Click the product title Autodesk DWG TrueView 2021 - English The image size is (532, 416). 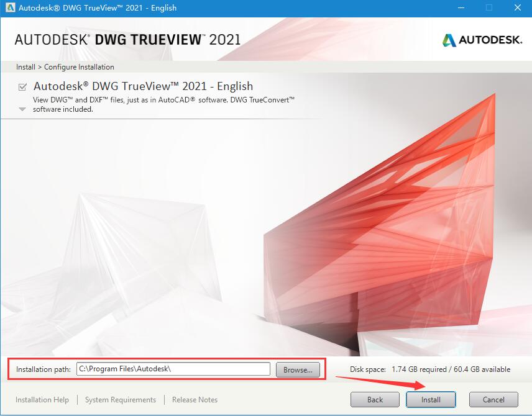coord(143,86)
